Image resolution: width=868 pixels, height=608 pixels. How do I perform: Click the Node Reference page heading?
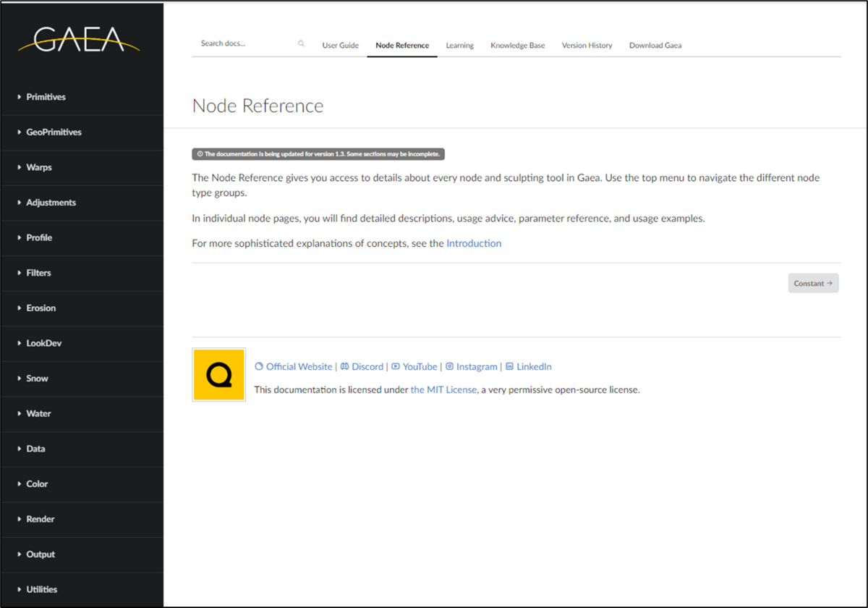[258, 106]
